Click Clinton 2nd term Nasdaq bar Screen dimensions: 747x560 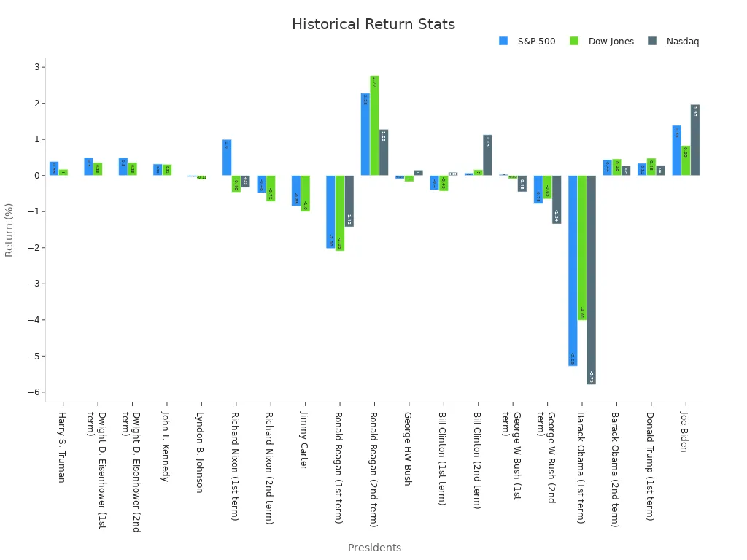[487, 155]
